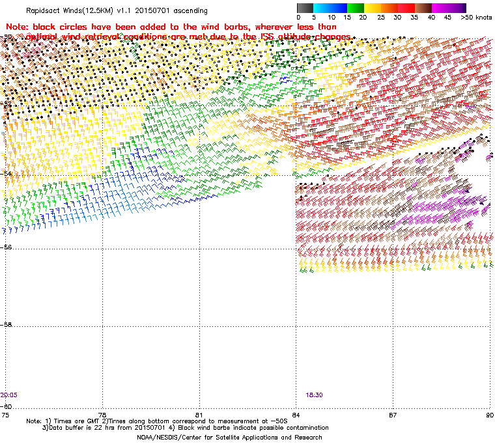The image size is (495, 448).
Task: Click the green 15-20 knots color bar segment
Action: (356, 8)
